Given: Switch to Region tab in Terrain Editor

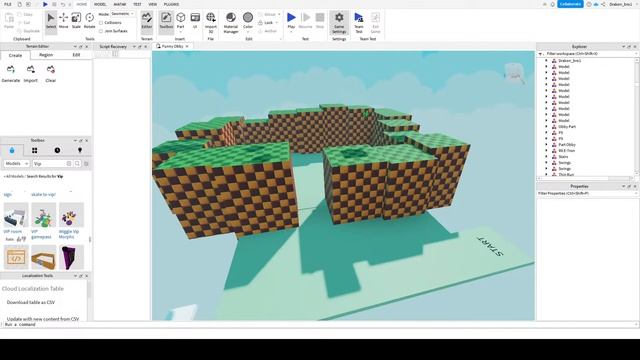Looking at the screenshot, I should pos(46,55).
